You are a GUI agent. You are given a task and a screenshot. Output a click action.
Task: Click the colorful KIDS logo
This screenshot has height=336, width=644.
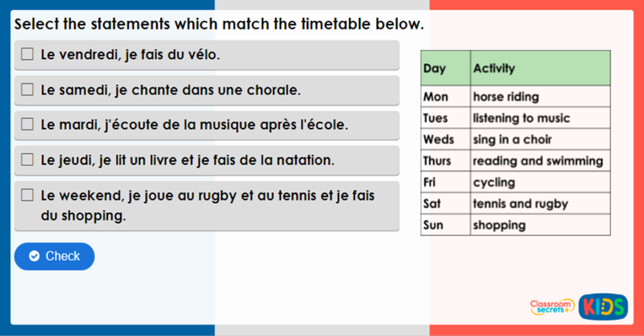click(603, 307)
